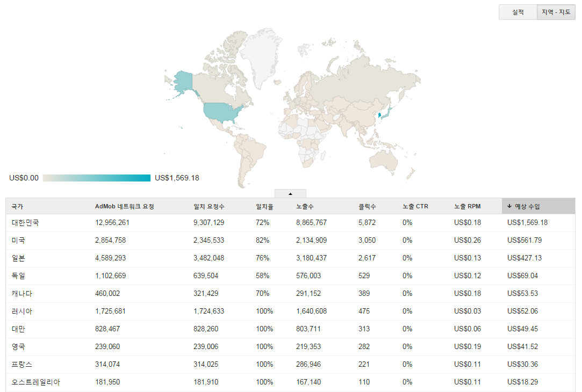The image size is (582, 392).
Task: Select the 러시아 country row
Action: (290, 312)
